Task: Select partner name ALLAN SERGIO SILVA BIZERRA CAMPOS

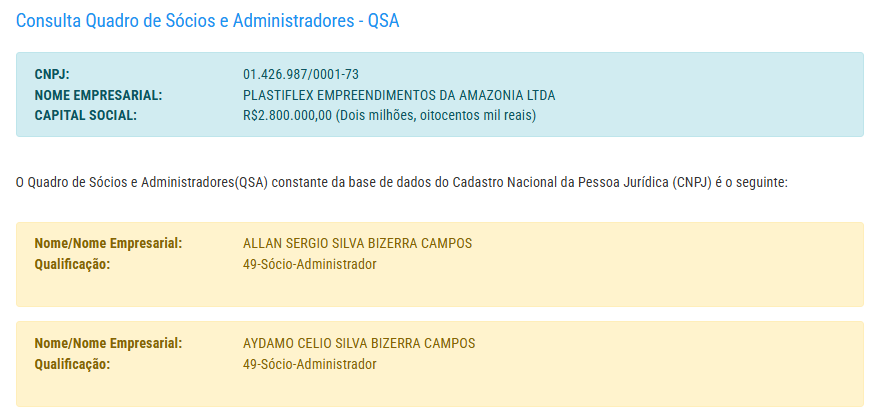Action: point(357,244)
